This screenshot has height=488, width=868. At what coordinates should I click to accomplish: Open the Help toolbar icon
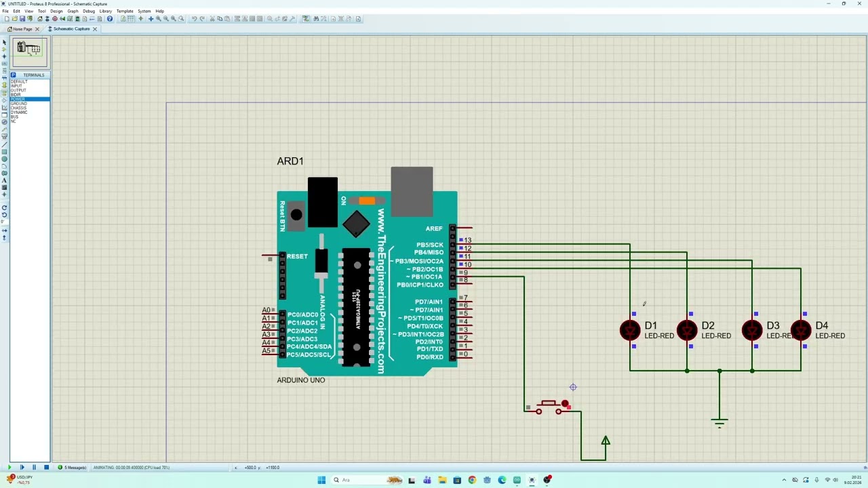(x=110, y=18)
